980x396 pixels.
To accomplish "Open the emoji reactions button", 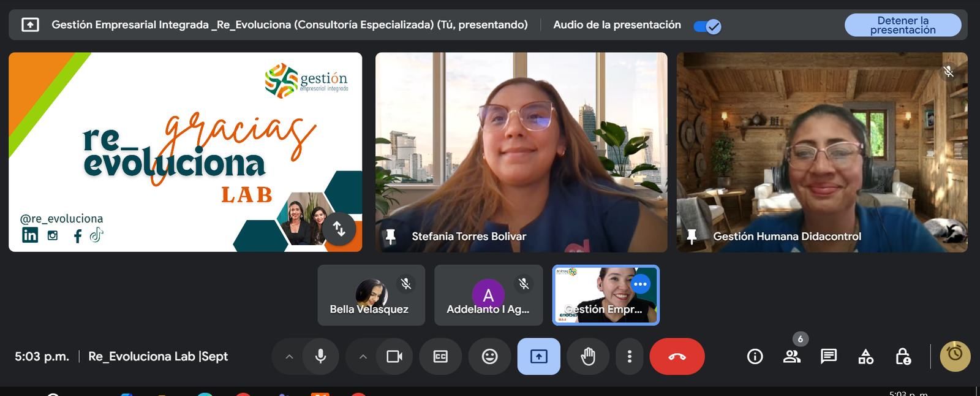I will (x=490, y=356).
